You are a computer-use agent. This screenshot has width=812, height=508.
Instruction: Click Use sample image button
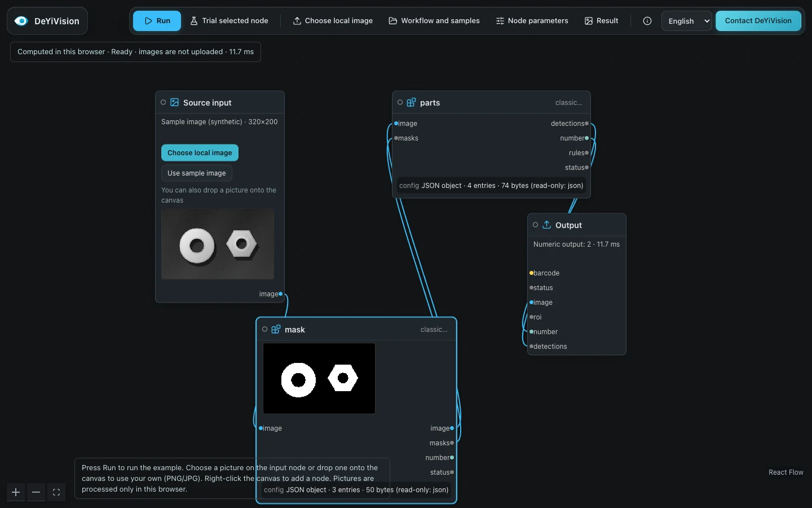click(x=197, y=173)
